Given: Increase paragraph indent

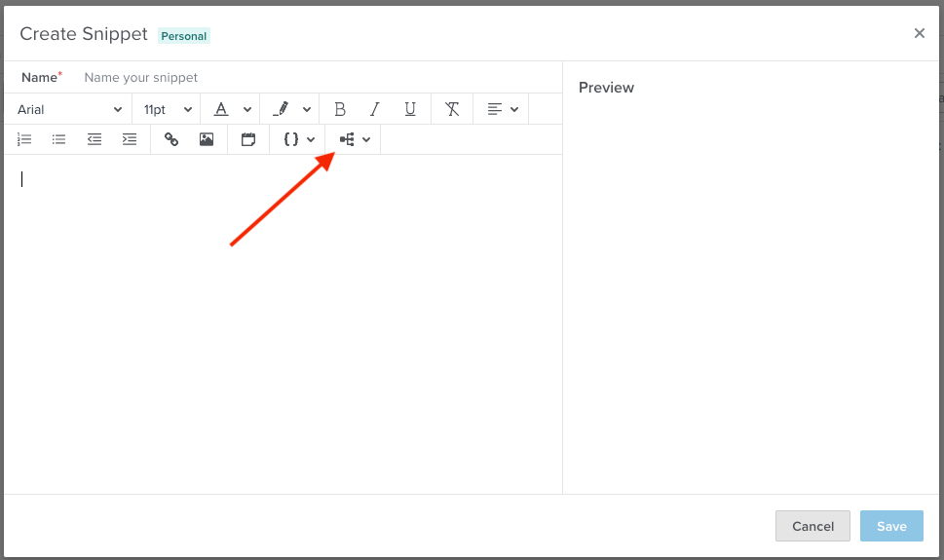Looking at the screenshot, I should pos(130,139).
